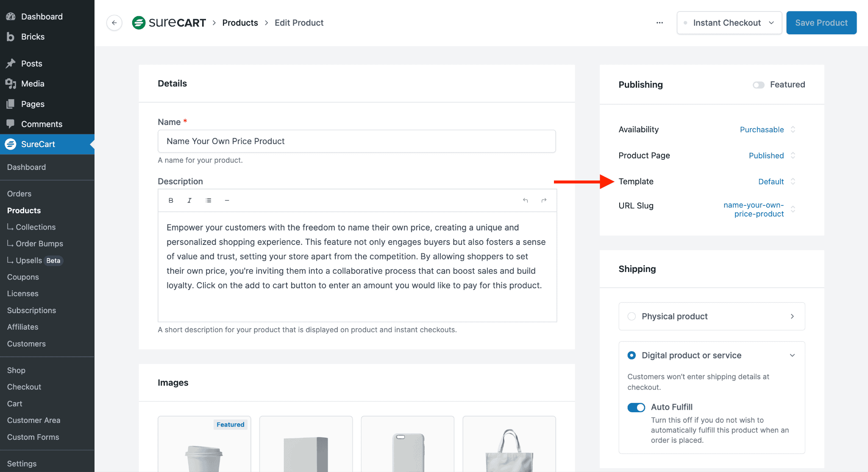Click the redo arrow in editor

click(544, 200)
